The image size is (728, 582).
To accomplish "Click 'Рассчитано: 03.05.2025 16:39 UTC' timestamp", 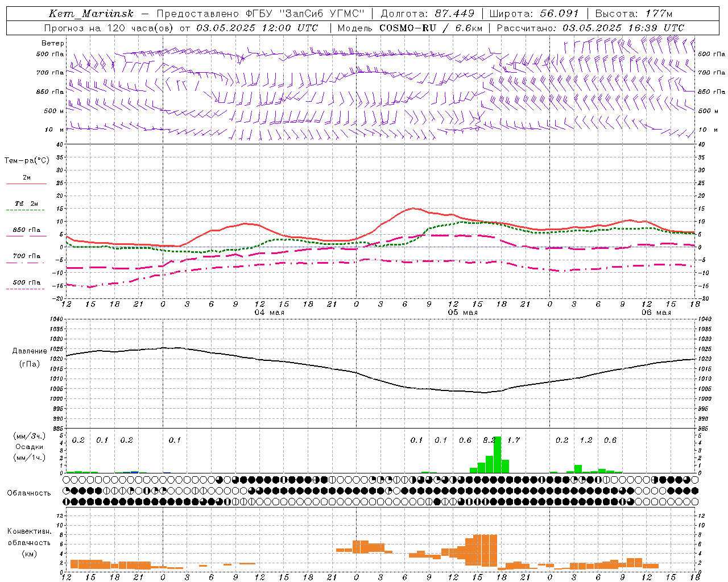I will [590, 28].
